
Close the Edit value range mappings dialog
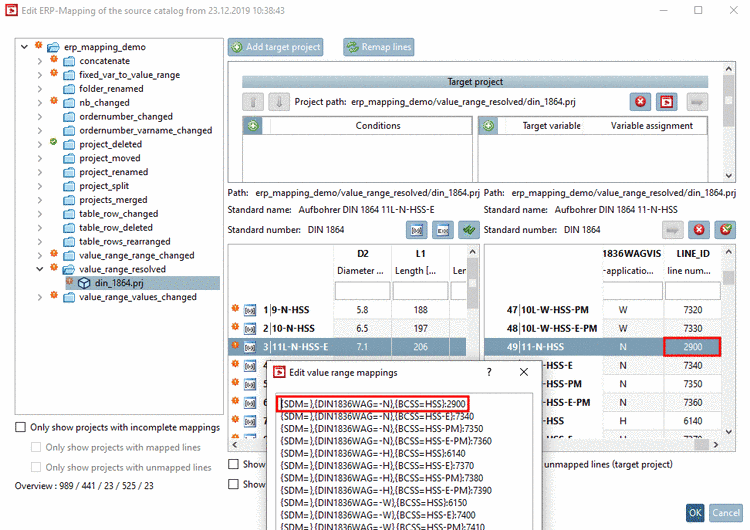(x=524, y=372)
